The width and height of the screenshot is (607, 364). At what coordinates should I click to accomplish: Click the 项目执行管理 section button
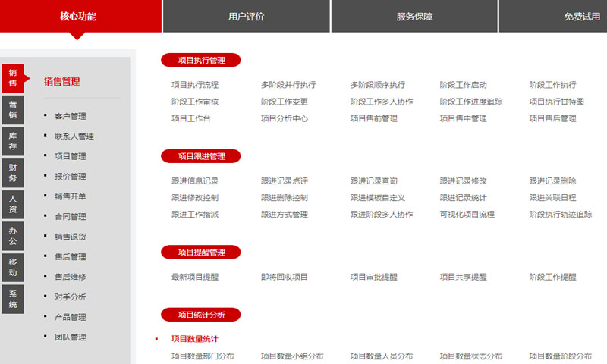[201, 60]
